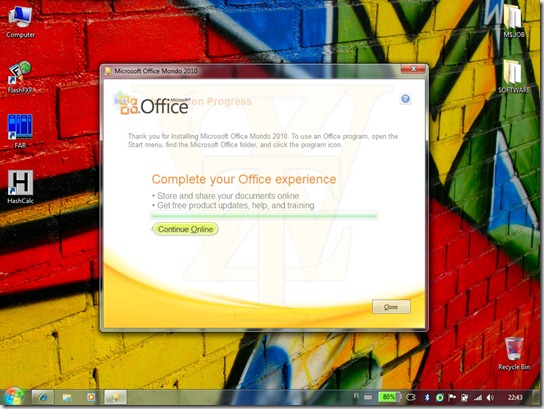Viewport: 544px width, 409px height.
Task: Open Windows Media Player from taskbar
Action: coord(91,397)
